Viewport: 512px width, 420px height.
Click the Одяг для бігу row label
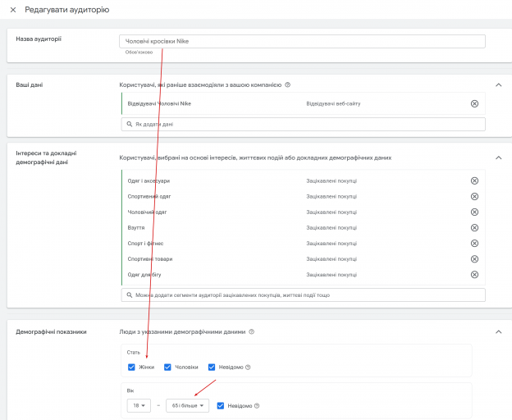144,275
